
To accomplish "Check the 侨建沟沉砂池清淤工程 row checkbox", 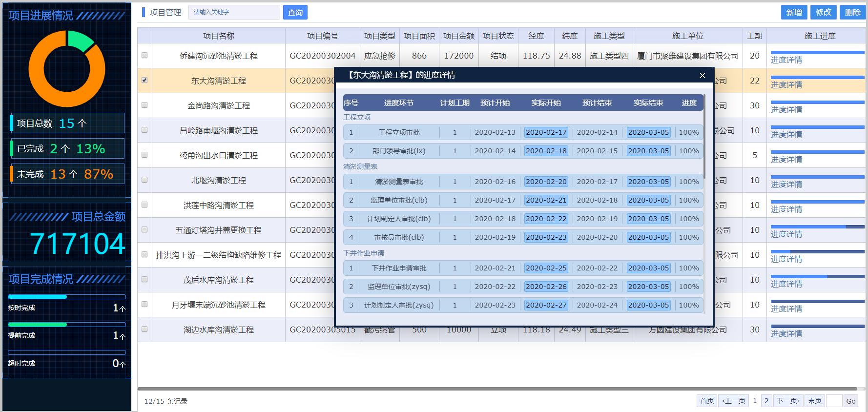I will (x=145, y=55).
